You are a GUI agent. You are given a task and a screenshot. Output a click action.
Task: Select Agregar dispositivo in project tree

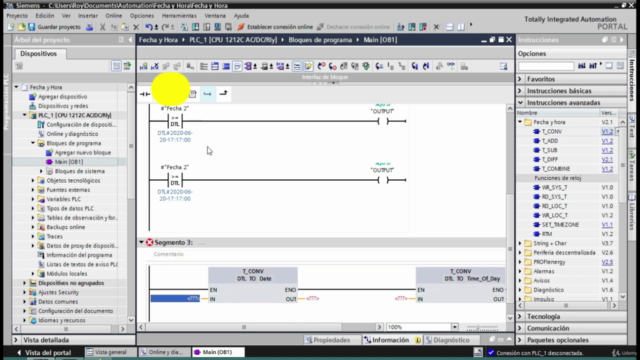pos(62,97)
